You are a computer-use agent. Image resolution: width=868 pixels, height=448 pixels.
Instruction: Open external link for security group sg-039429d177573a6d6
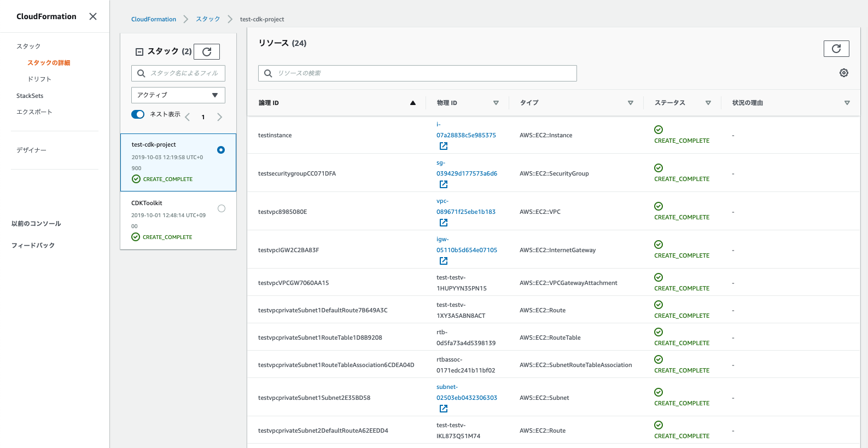coord(444,184)
